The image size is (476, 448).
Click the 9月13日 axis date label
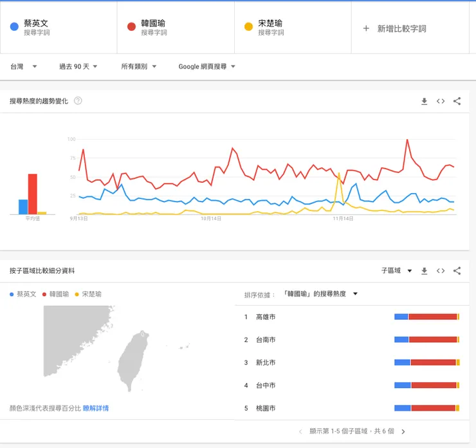[x=79, y=219]
